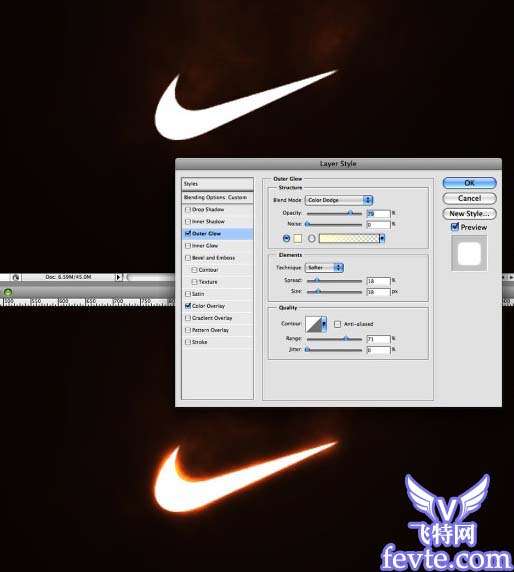Toggle the Anti-aliased checkbox
The image size is (514, 572).
tap(337, 324)
